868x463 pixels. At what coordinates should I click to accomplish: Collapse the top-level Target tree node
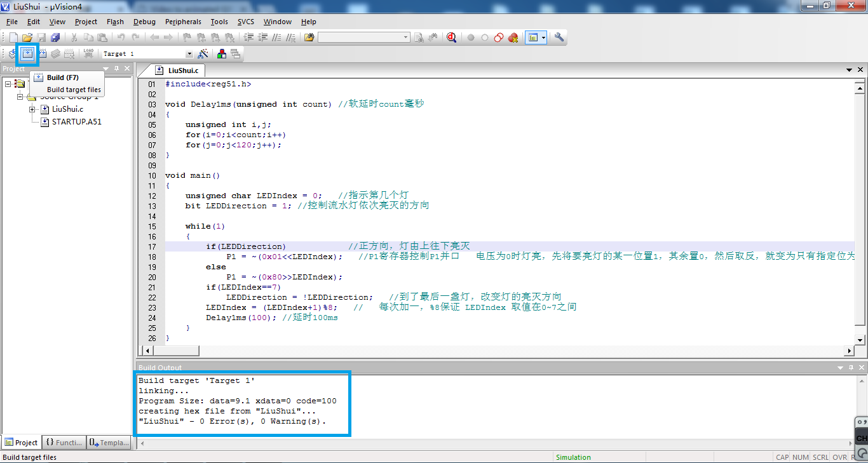pos(8,84)
